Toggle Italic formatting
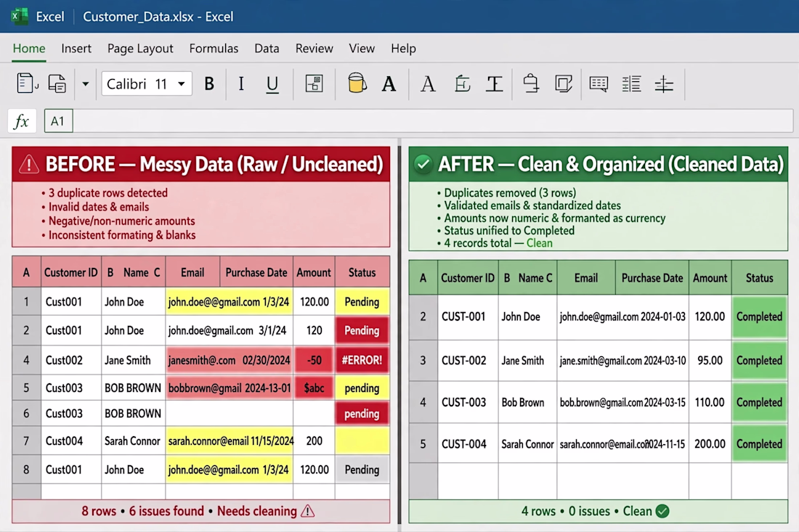Viewport: 799px width, 532px height. 241,83
